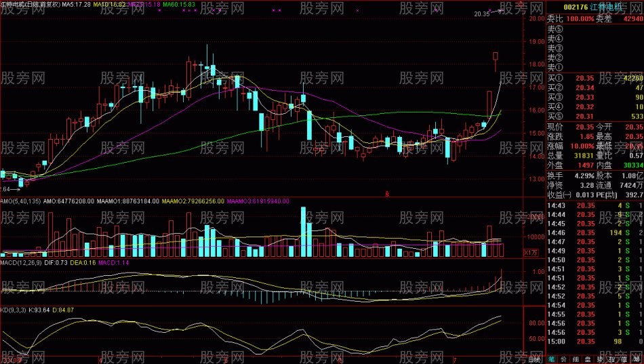Click the 涨跌 1.85 value

click(x=587, y=136)
